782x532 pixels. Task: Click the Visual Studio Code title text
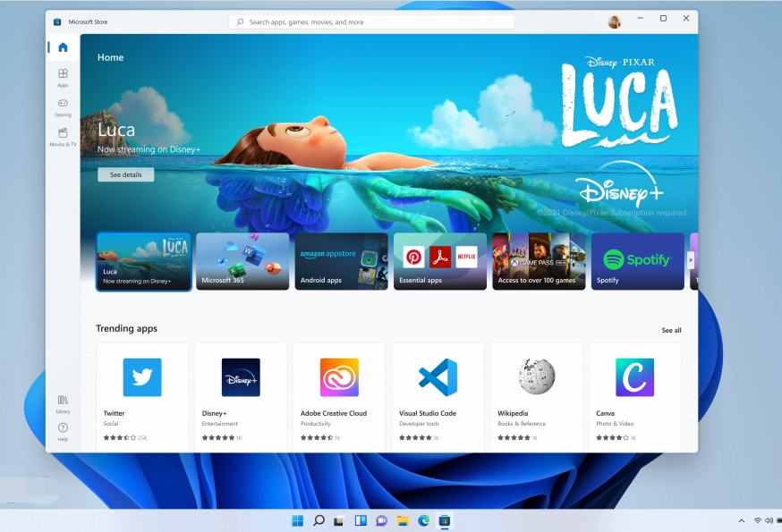(x=428, y=413)
